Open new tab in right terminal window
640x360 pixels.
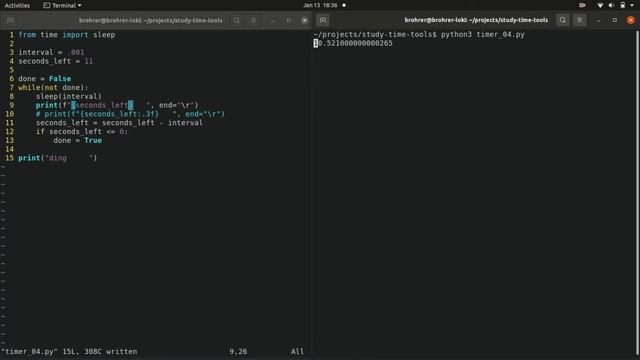click(x=323, y=20)
